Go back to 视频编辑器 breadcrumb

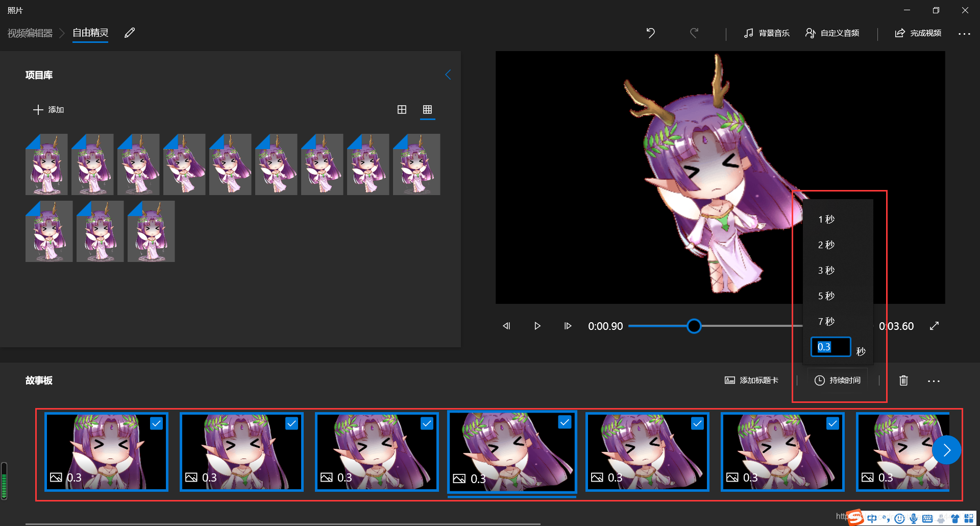(30, 33)
